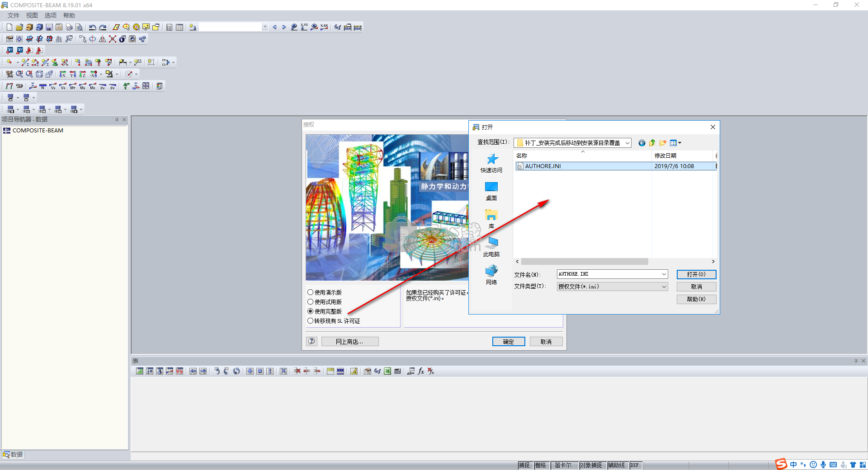This screenshot has width=868, height=470.
Task: Select the 使用完整版 radio option
Action: (325, 311)
